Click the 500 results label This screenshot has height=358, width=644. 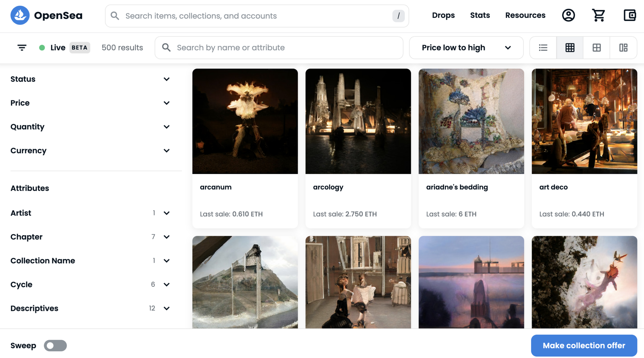(x=122, y=47)
